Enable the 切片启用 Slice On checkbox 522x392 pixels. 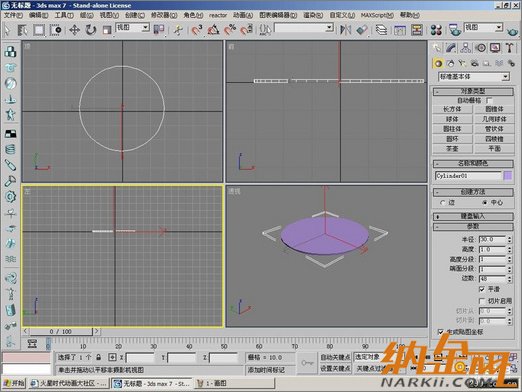coord(482,301)
